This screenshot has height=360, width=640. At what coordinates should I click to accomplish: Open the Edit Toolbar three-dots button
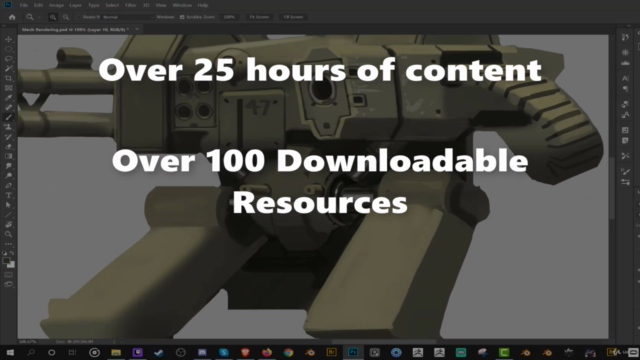click(8, 244)
